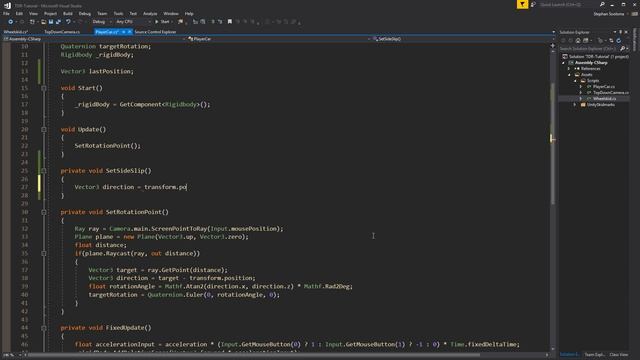Screen dimensions: 640x360
Task: Open the PlayerCar class dropdown
Action: pyautogui.click(x=279, y=39)
